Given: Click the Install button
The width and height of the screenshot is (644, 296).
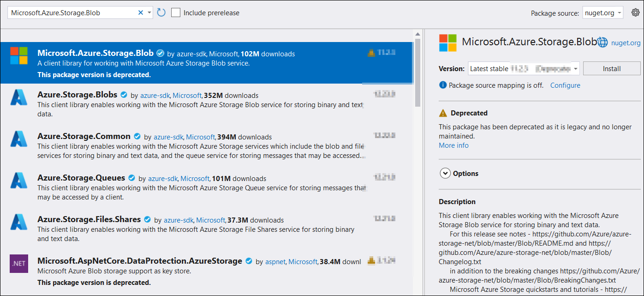Looking at the screenshot, I should (612, 69).
